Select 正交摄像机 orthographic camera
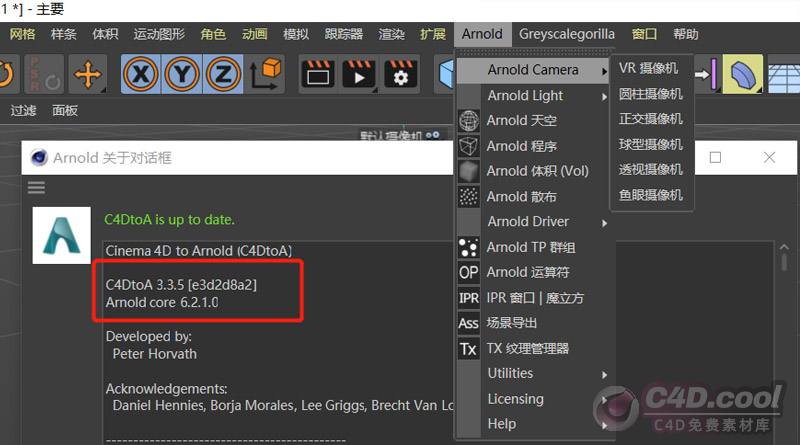Image resolution: width=800 pixels, height=445 pixels. click(x=651, y=119)
